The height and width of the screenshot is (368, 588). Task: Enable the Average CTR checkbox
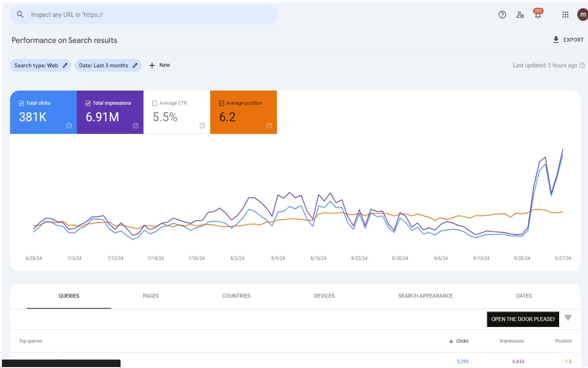tap(155, 103)
